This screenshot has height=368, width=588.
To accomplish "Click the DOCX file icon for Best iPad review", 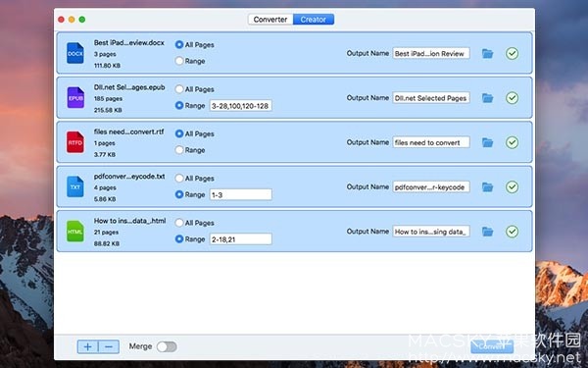I will [75, 53].
